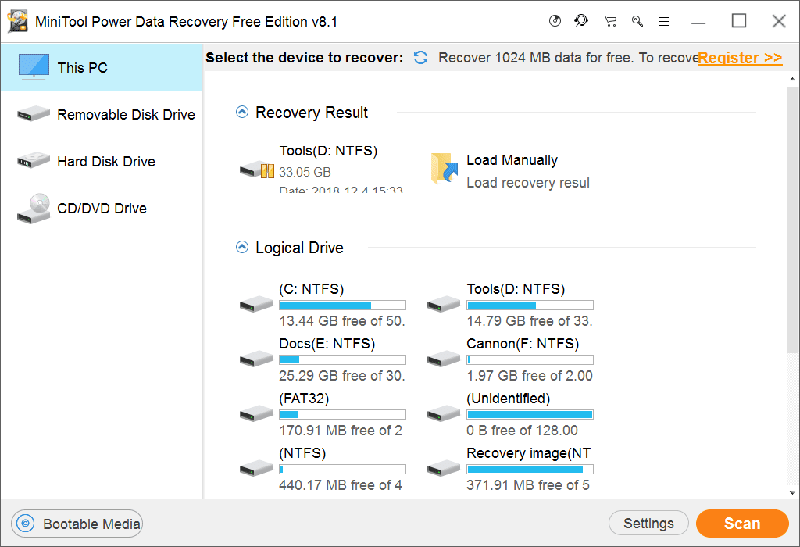Click the Recovery image(NT label
The height and width of the screenshot is (547, 800).
(x=529, y=453)
